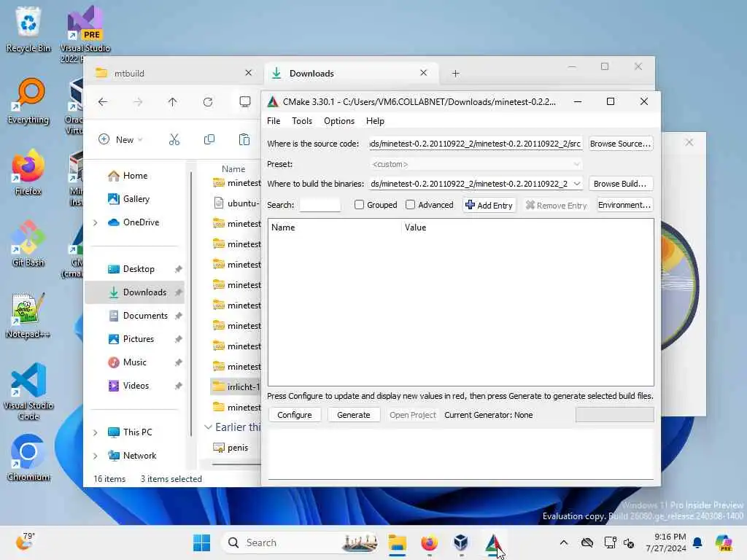Open weather widget on taskbar

point(25,542)
